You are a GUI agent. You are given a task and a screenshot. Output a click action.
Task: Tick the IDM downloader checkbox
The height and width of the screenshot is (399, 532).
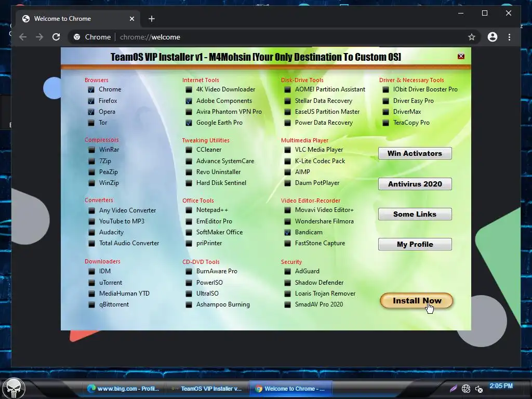(x=91, y=271)
